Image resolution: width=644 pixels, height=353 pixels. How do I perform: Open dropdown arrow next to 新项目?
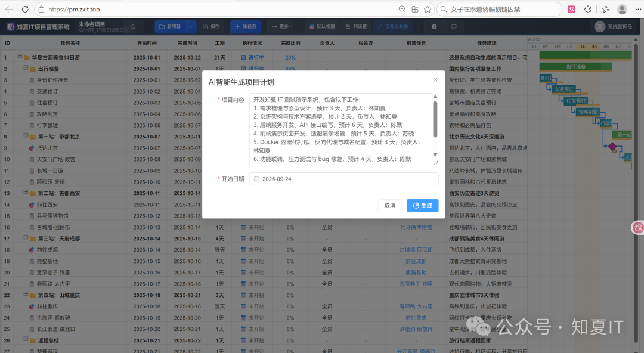click(191, 27)
